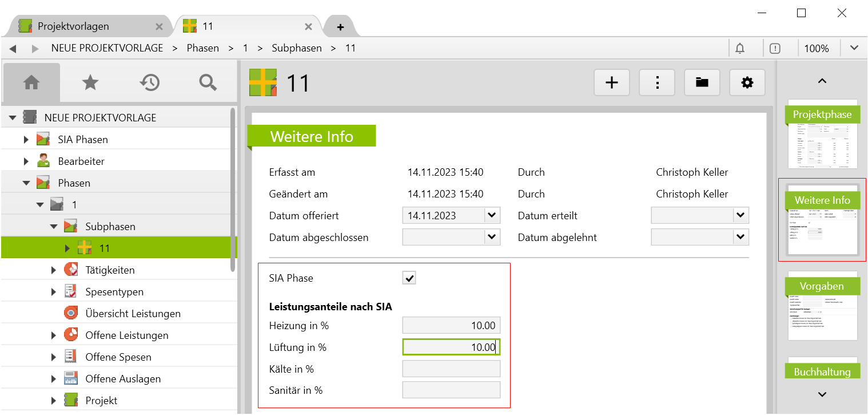This screenshot has width=868, height=415.
Task: Collapse the Phasen tree node
Action: 26,183
